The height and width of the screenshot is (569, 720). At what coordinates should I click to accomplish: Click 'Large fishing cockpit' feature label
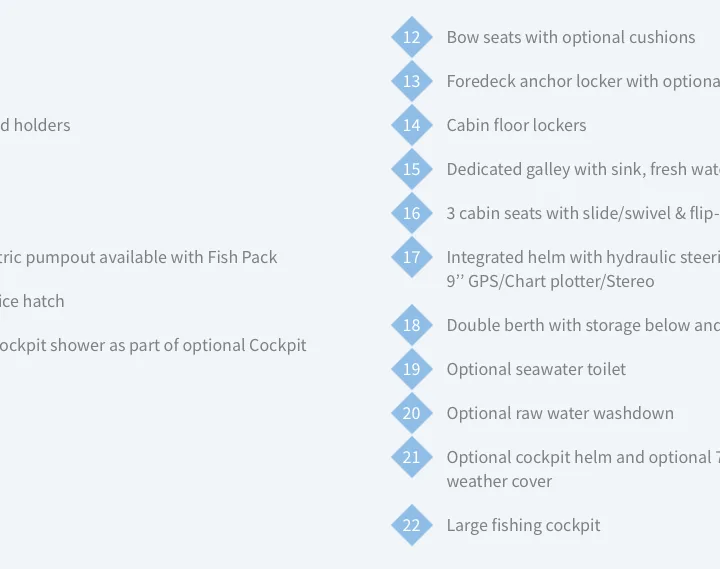click(523, 525)
